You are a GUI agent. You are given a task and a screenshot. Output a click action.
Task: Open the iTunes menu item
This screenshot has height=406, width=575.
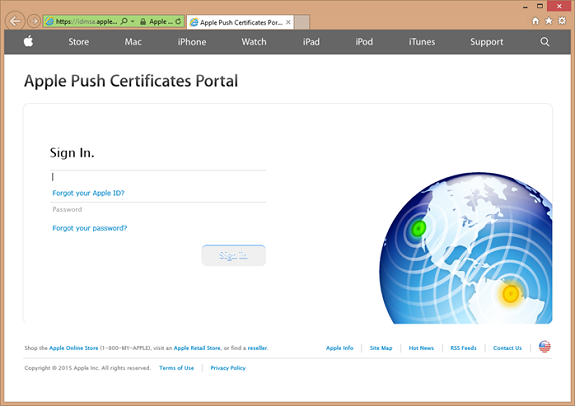pyautogui.click(x=422, y=42)
